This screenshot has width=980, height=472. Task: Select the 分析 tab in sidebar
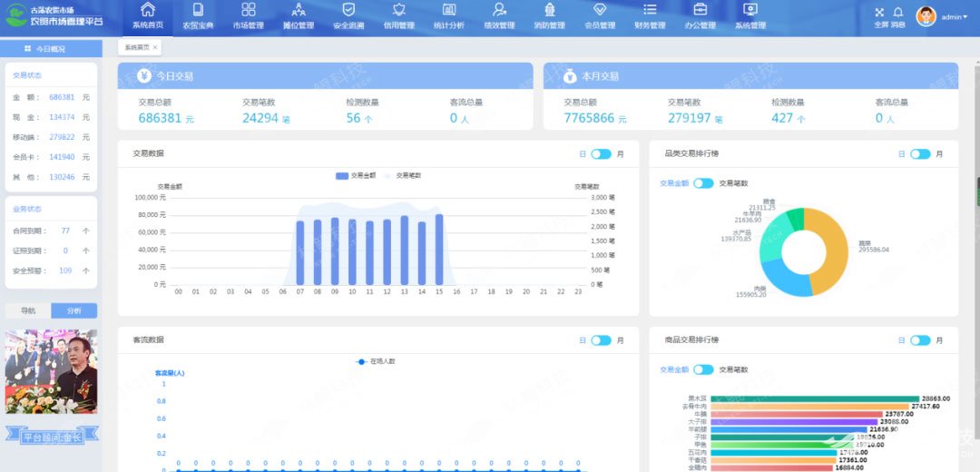coord(73,310)
